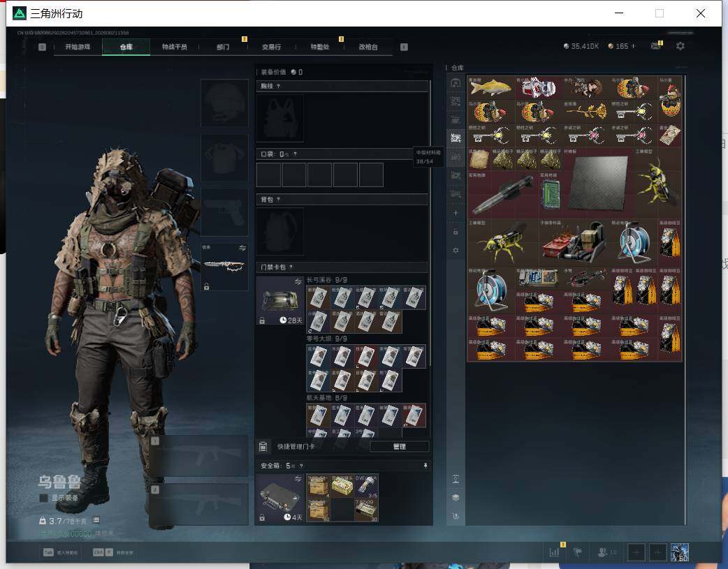Viewport: 728px width, 569px height.
Task: Select the red toolbox parts item
Action: pyautogui.click(x=574, y=242)
